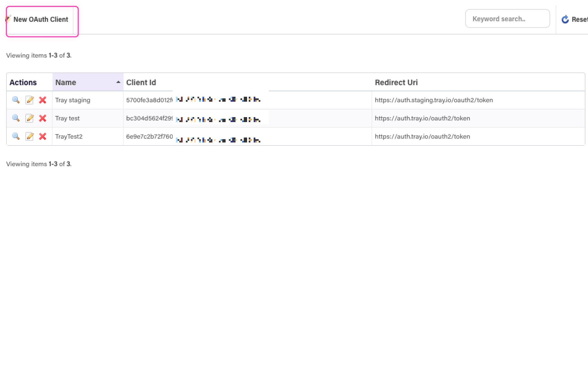Click the TrayTest2 name cell
The width and height of the screenshot is (588, 391).
tap(69, 136)
